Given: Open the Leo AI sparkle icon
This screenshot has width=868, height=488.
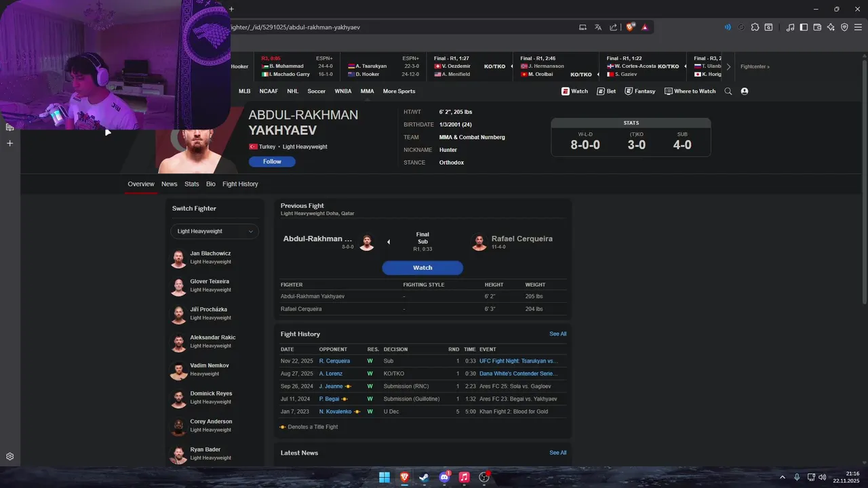Looking at the screenshot, I should pos(831,27).
